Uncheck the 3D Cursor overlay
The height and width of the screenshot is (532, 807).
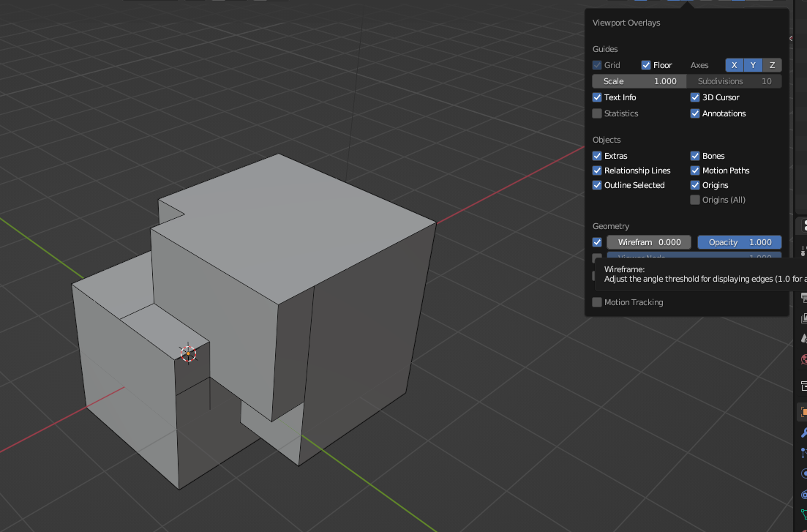(695, 97)
